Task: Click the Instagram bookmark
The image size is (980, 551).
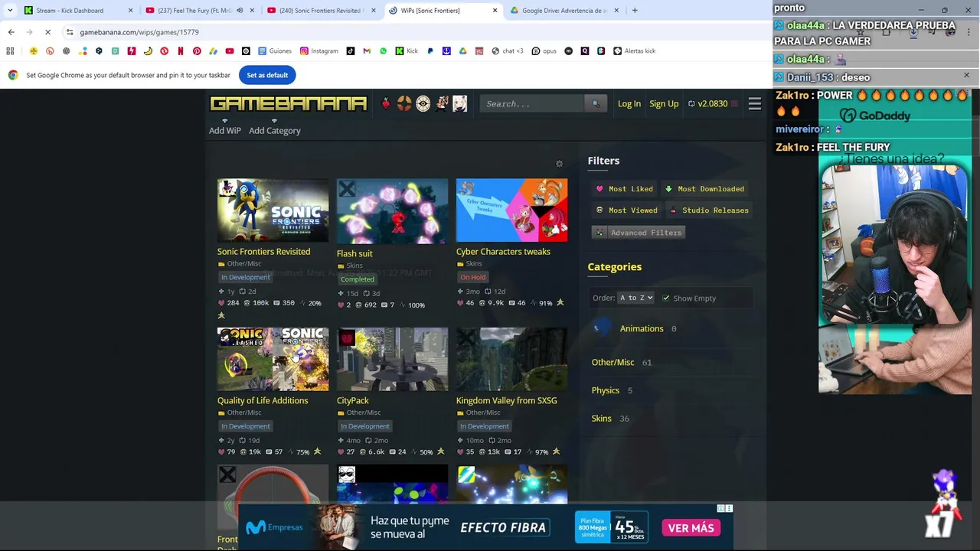Action: (x=319, y=51)
